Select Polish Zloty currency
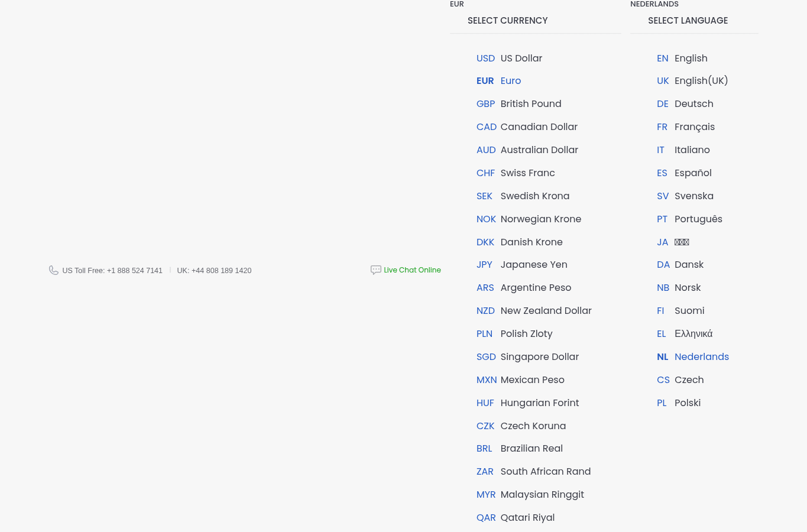Screen dimensions: 807x532 pos(515,334)
